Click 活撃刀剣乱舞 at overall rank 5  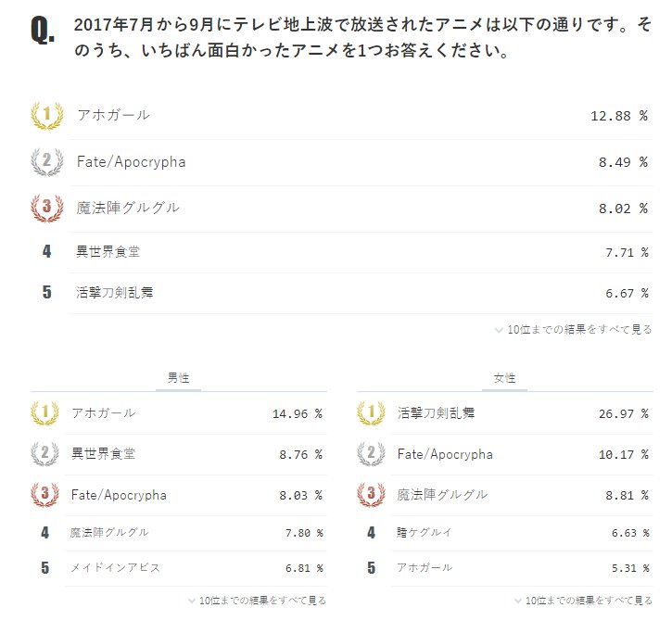point(115,293)
